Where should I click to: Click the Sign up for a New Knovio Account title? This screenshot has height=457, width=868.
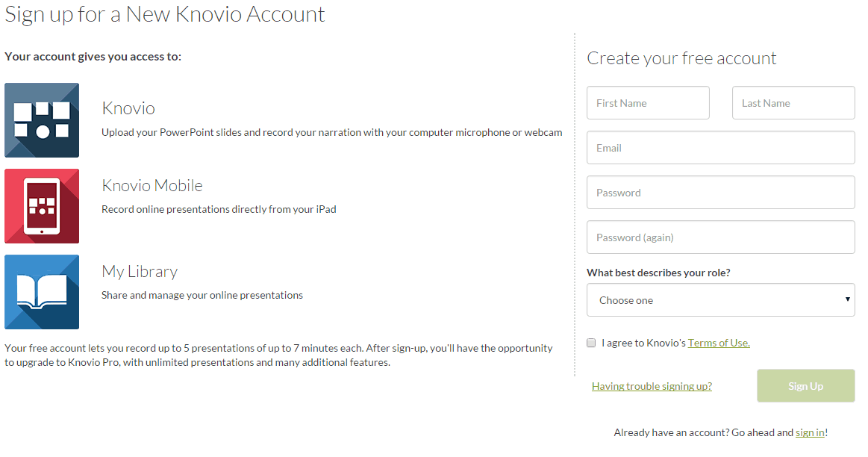(165, 14)
